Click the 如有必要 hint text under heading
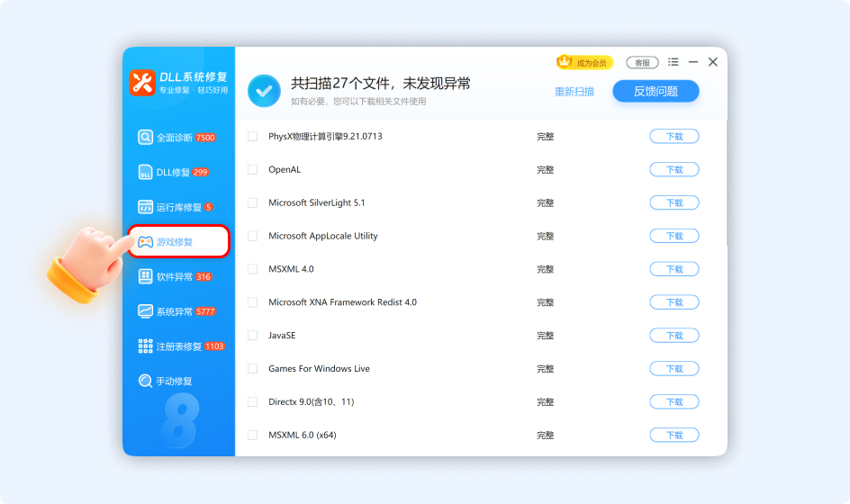Screen dimensions: 850x504 (358, 102)
